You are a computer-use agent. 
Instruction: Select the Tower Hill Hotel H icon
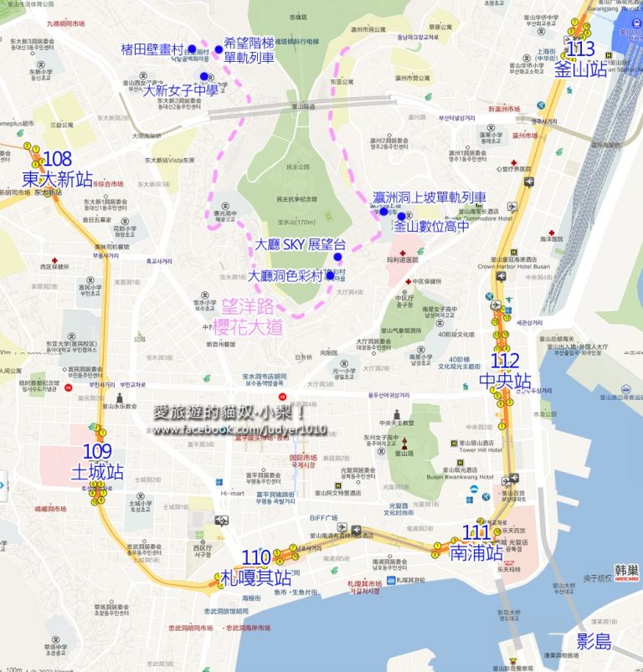453,443
